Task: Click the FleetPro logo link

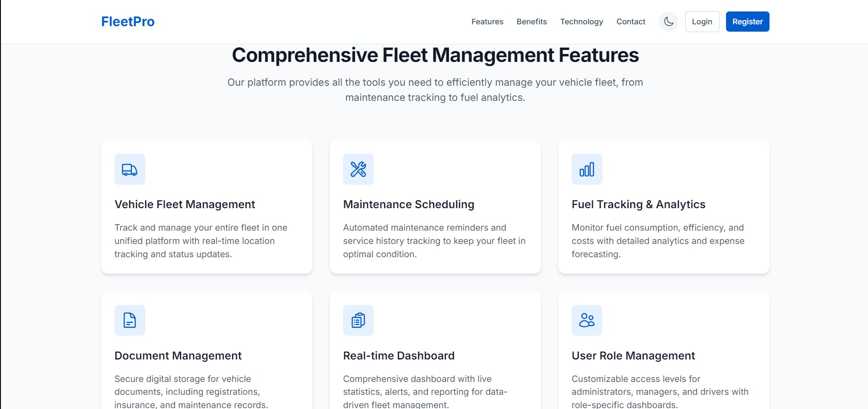Action: 128,22
